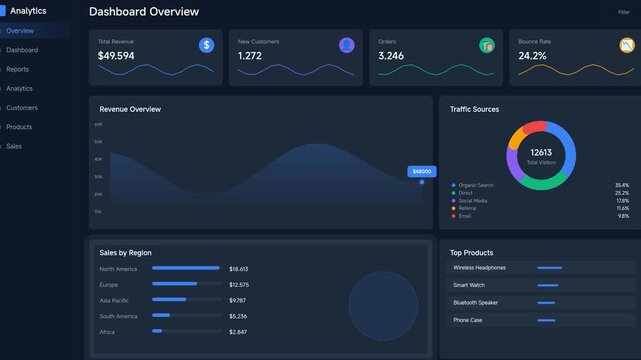Open the Customers section
Screen dimensions: 641x360
pyautogui.click(x=22, y=107)
